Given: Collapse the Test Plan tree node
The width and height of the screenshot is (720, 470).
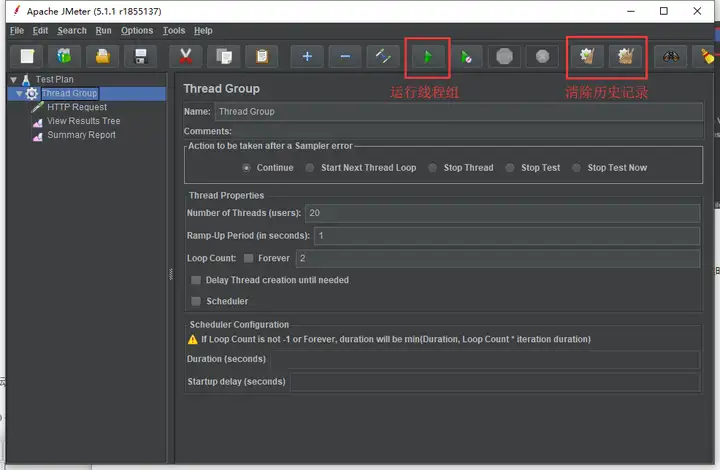Looking at the screenshot, I should 14,80.
